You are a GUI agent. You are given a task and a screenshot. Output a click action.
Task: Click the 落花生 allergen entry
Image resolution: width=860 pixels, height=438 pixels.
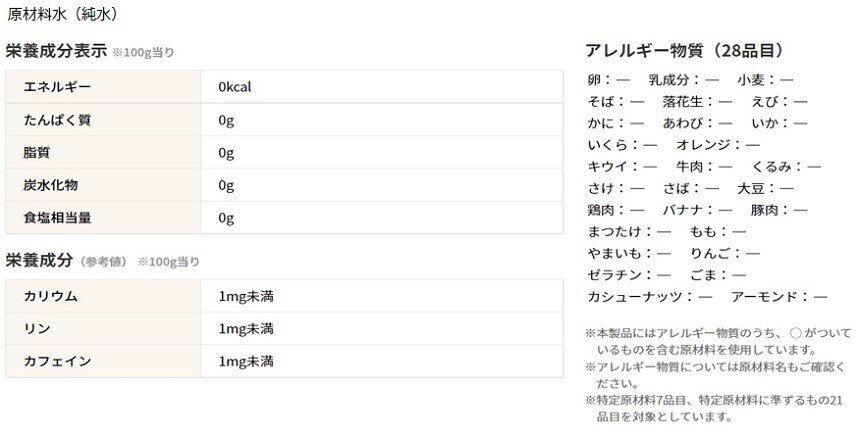point(696,101)
